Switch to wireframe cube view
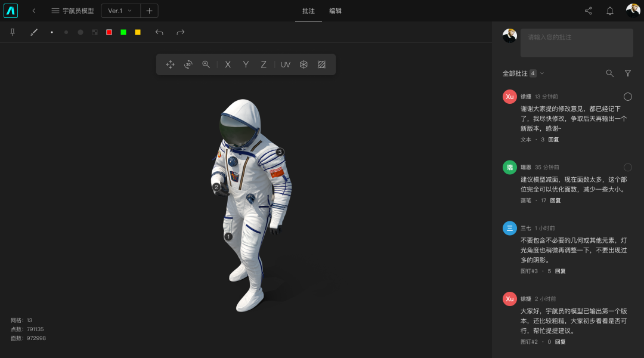This screenshot has height=358, width=644. point(304,64)
